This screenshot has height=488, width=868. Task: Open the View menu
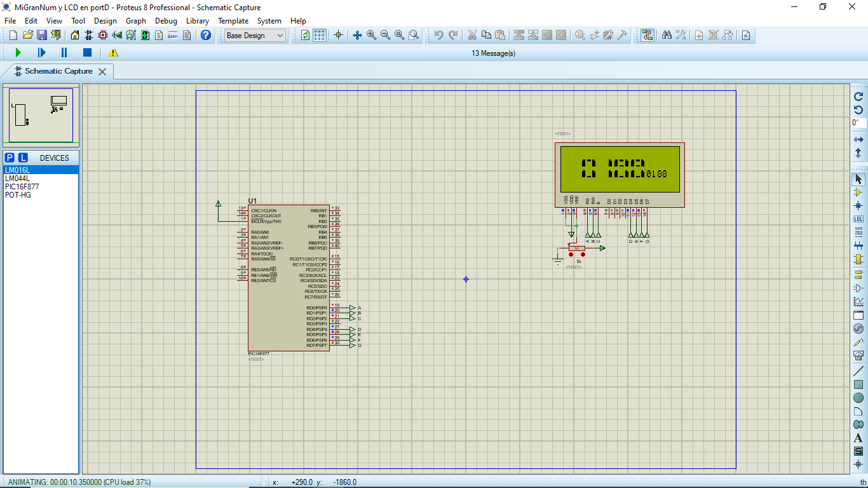coord(54,21)
